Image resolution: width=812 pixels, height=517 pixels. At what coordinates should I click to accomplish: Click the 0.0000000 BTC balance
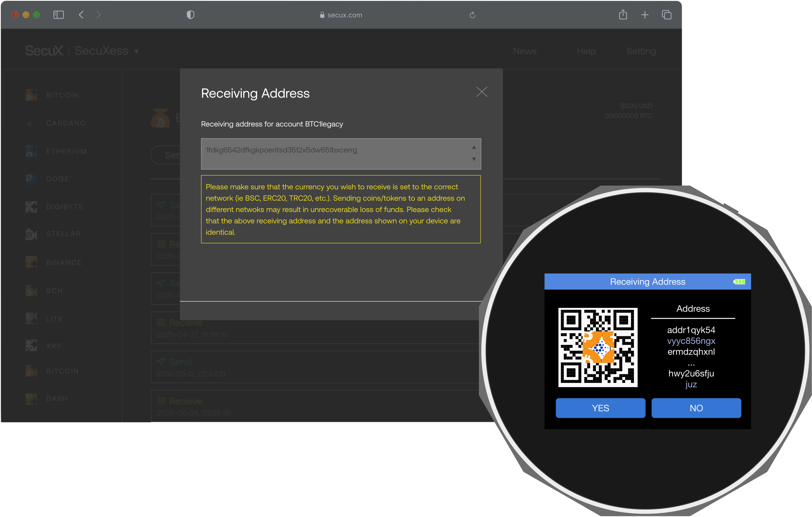[628, 116]
